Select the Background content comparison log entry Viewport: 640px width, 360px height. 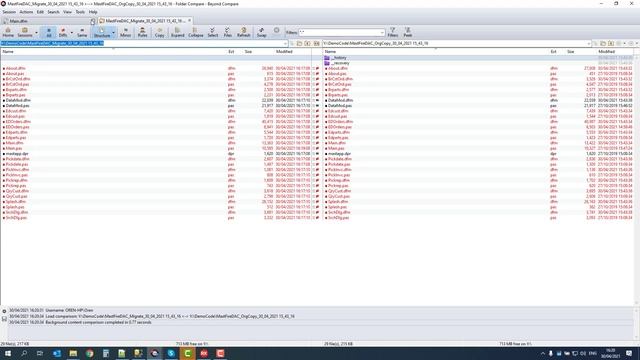(x=80, y=322)
